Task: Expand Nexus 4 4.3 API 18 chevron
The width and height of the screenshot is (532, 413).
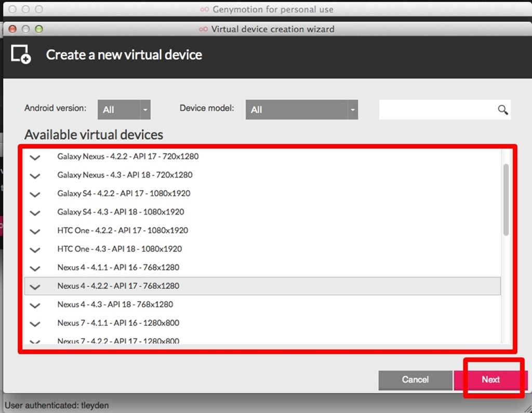Action: coord(35,305)
